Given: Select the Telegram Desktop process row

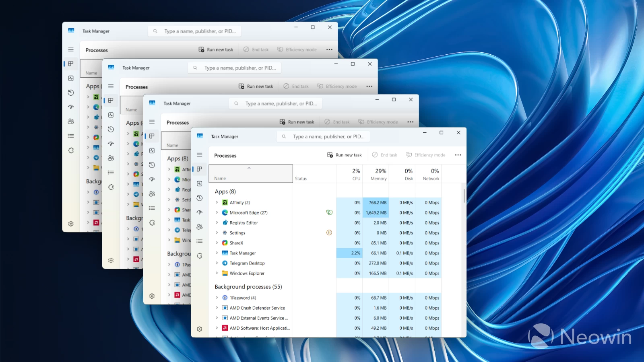Looking at the screenshot, I should [x=247, y=263].
